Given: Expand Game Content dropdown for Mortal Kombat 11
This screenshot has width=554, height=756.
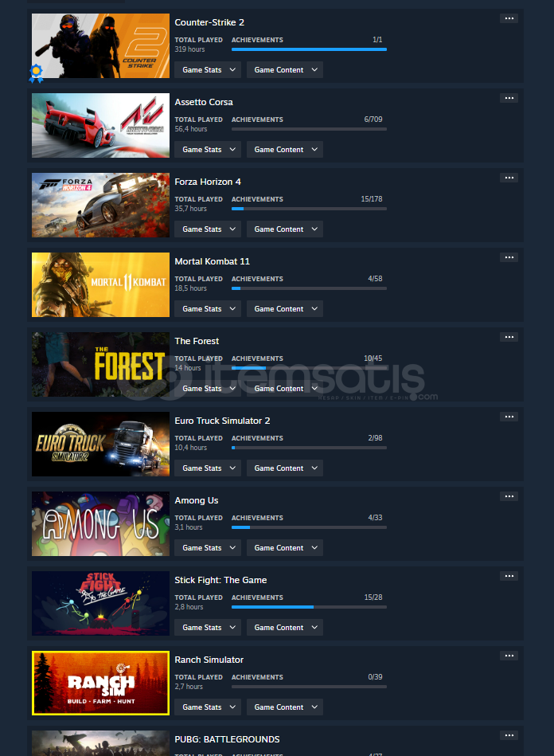Looking at the screenshot, I should click(x=285, y=308).
